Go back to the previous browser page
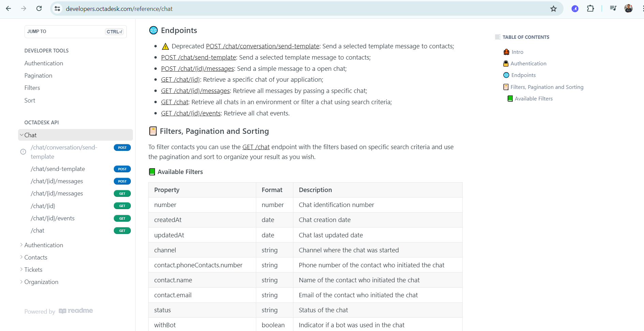 click(9, 9)
